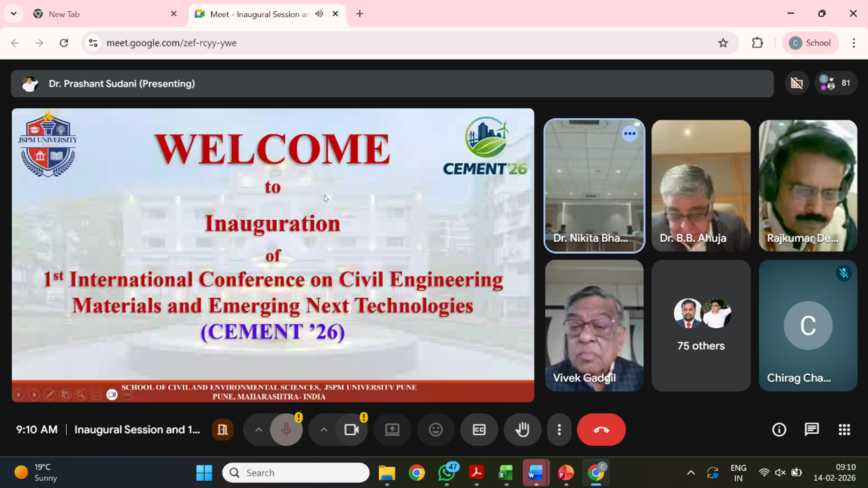Open the Activities grid icon
This screenshot has width=868, height=488.
click(x=844, y=430)
